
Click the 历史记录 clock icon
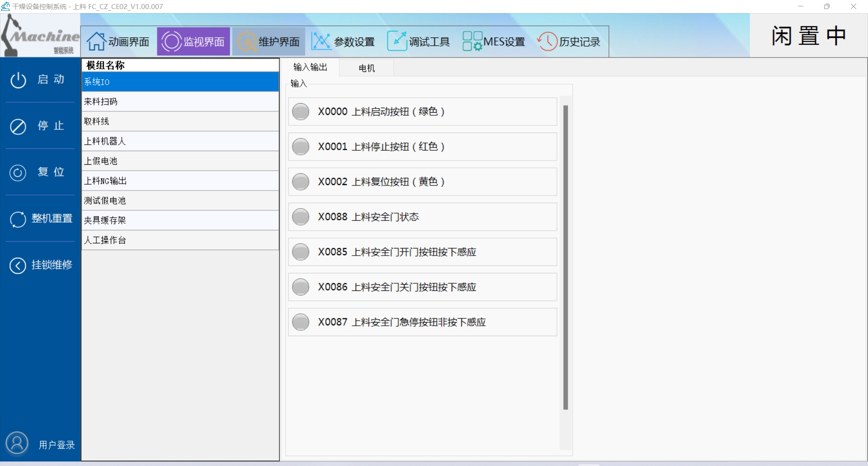pyautogui.click(x=547, y=41)
